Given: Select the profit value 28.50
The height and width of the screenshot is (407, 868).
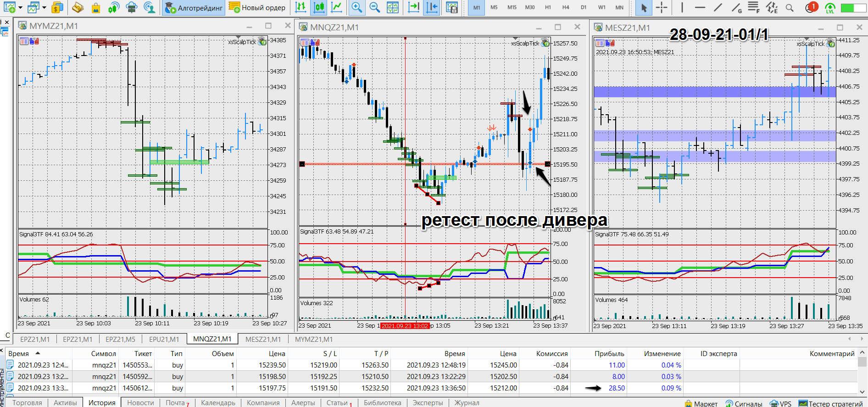Looking at the screenshot, I should (x=617, y=388).
